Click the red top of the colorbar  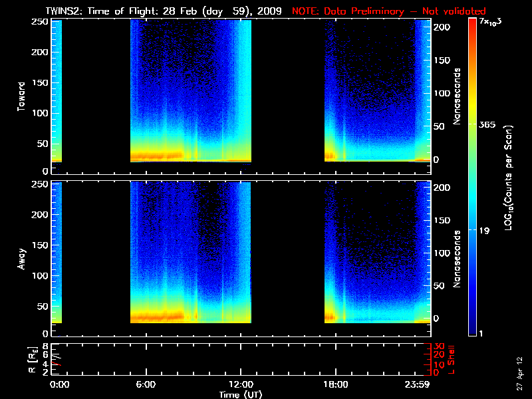(472, 23)
